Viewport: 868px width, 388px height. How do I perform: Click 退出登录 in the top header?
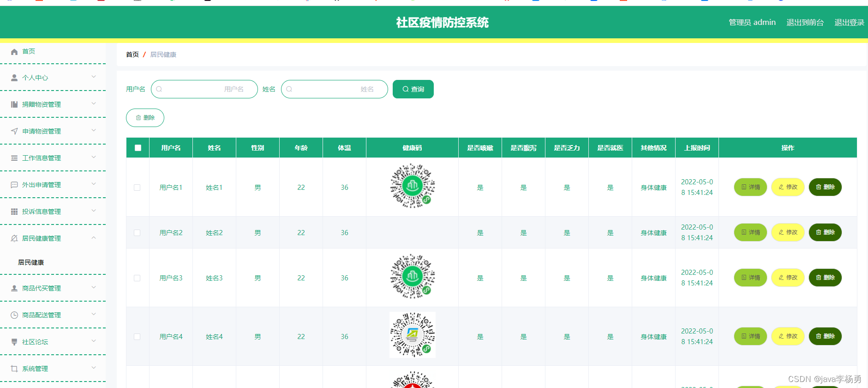849,22
